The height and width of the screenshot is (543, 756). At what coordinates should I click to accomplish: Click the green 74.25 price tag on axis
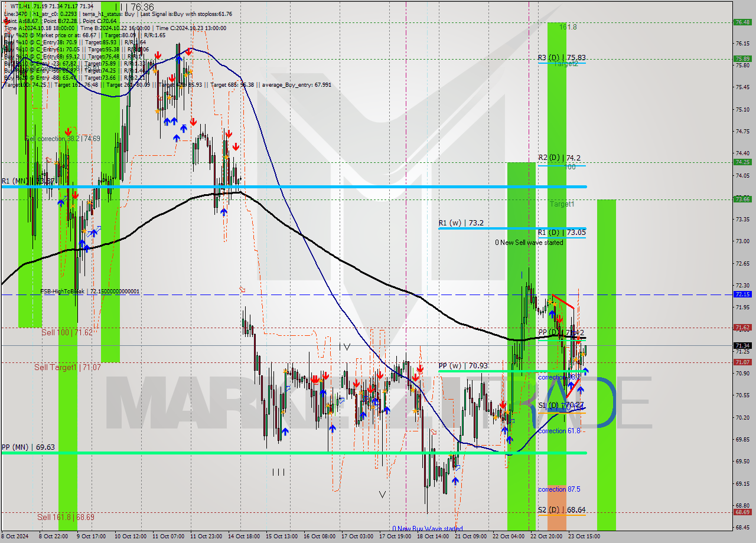click(x=742, y=162)
